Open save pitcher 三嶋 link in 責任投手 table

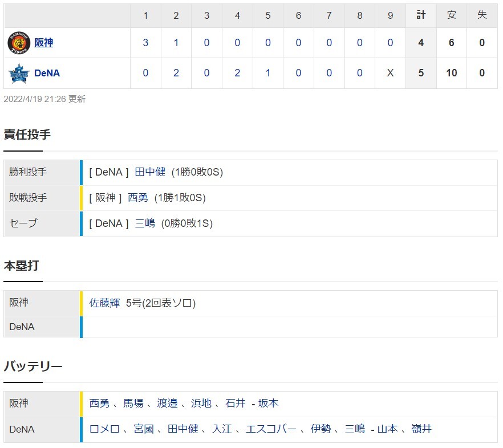click(145, 223)
